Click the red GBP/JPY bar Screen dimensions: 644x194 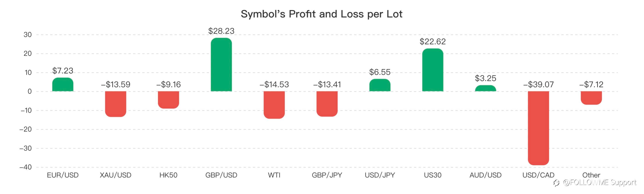click(327, 104)
